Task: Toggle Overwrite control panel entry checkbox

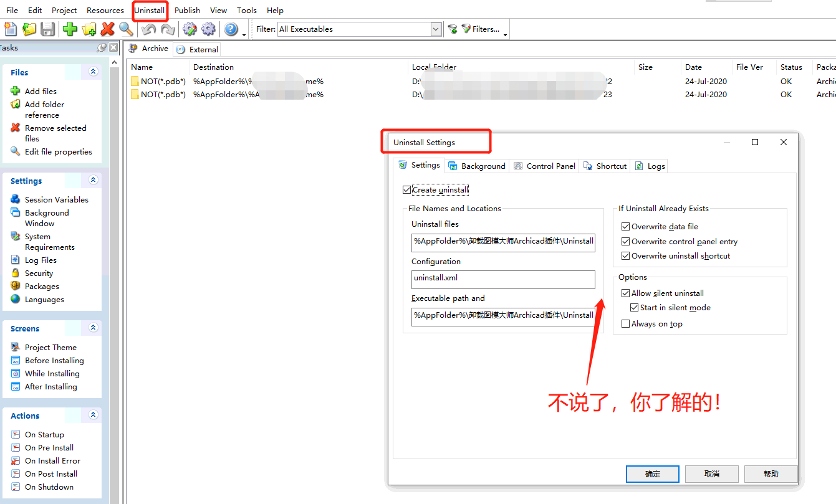Action: (626, 241)
